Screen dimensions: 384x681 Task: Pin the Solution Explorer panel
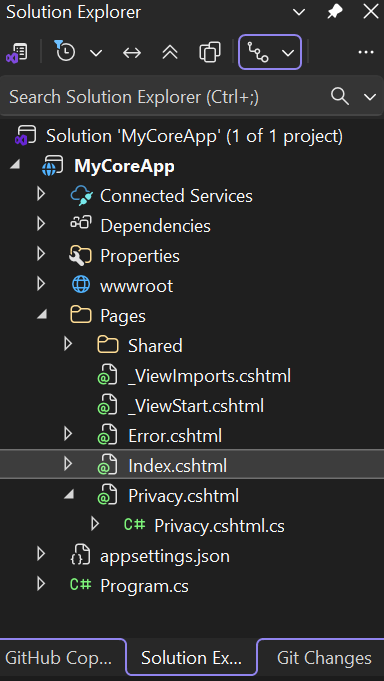(335, 12)
